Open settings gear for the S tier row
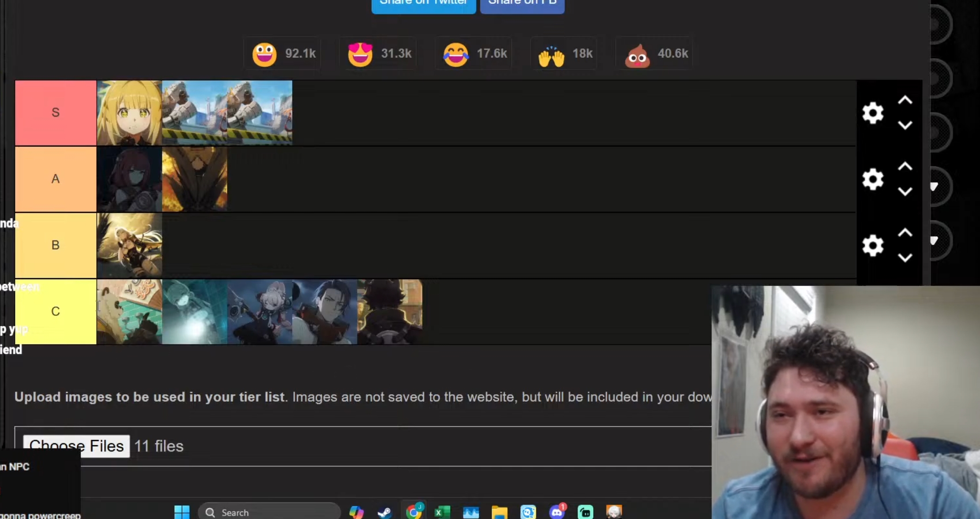Screen dimensions: 980x519 [x=872, y=113]
